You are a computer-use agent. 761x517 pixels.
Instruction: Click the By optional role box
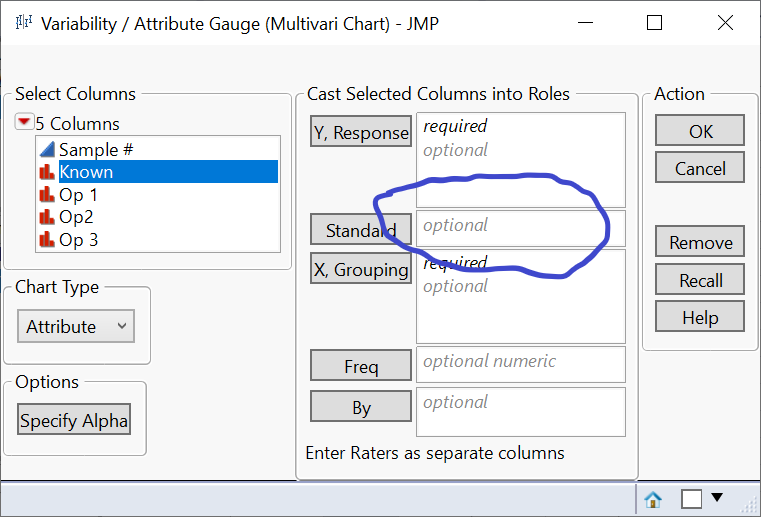point(520,410)
